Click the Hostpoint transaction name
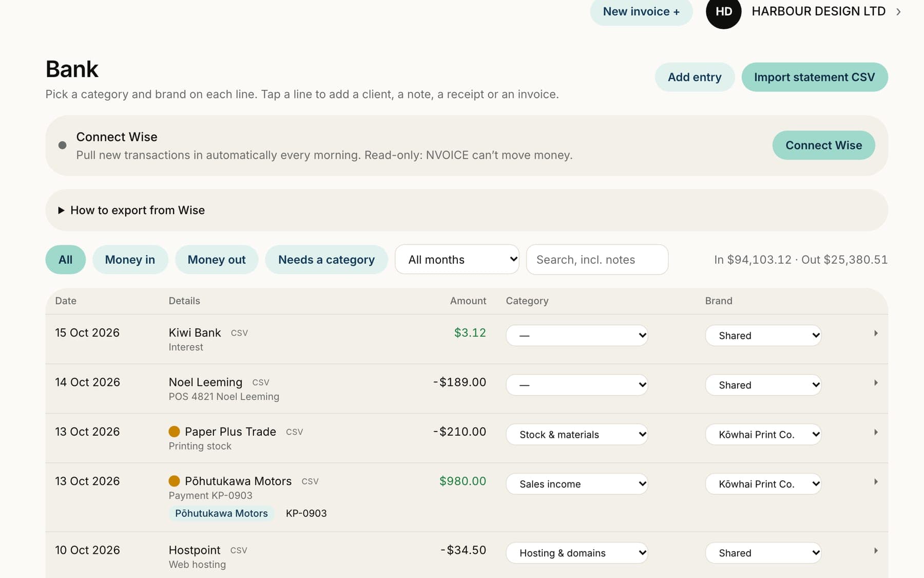This screenshot has width=924, height=578. [x=195, y=550]
